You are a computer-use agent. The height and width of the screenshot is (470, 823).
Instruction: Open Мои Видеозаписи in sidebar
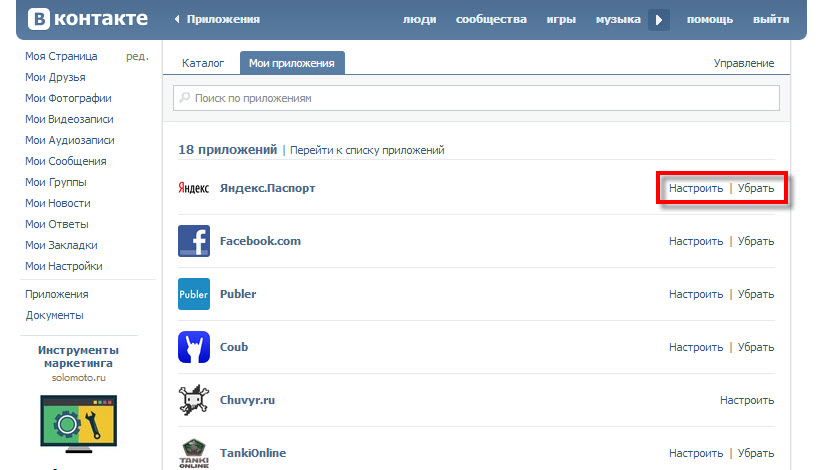coord(69,119)
